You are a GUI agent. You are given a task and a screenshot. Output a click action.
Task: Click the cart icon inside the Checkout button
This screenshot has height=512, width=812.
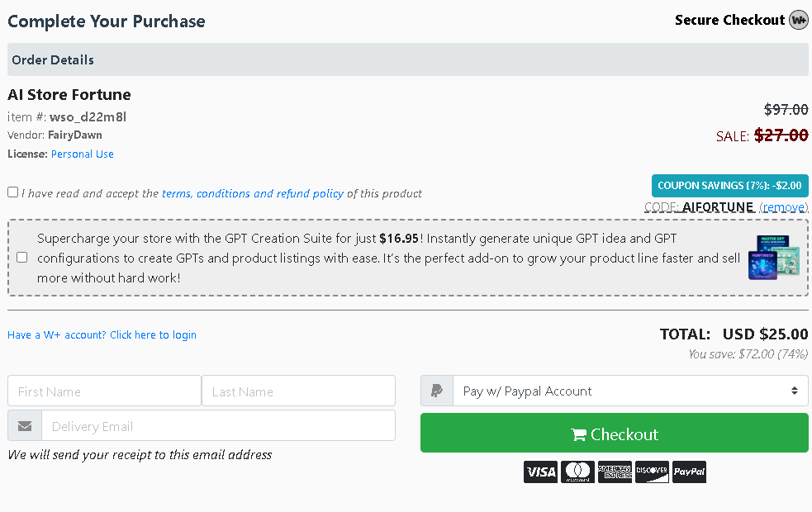click(580, 434)
